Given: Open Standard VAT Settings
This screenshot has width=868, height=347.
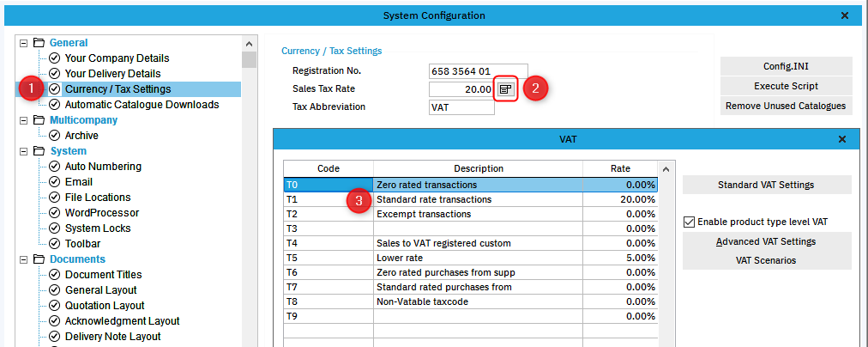Looking at the screenshot, I should point(767,185).
